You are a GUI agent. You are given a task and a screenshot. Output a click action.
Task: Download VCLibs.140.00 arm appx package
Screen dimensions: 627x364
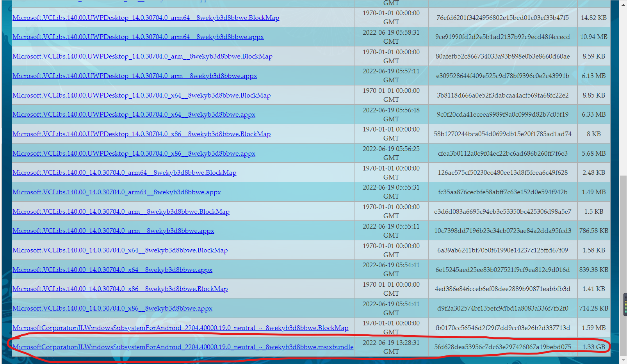point(113,231)
